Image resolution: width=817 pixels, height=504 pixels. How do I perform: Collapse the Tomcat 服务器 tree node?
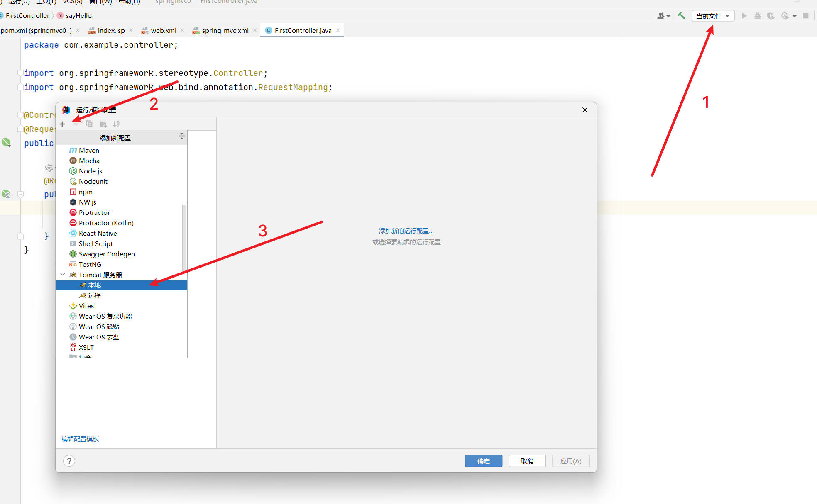tap(63, 275)
